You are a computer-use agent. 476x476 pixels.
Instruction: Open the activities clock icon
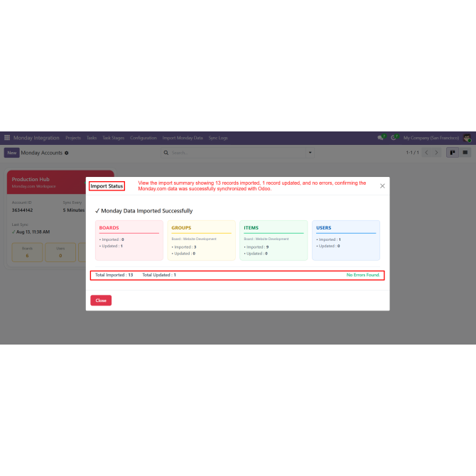[x=394, y=138]
